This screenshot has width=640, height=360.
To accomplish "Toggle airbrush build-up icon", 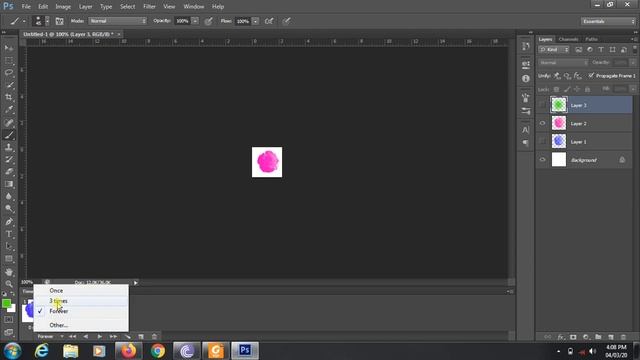I will [x=269, y=21].
